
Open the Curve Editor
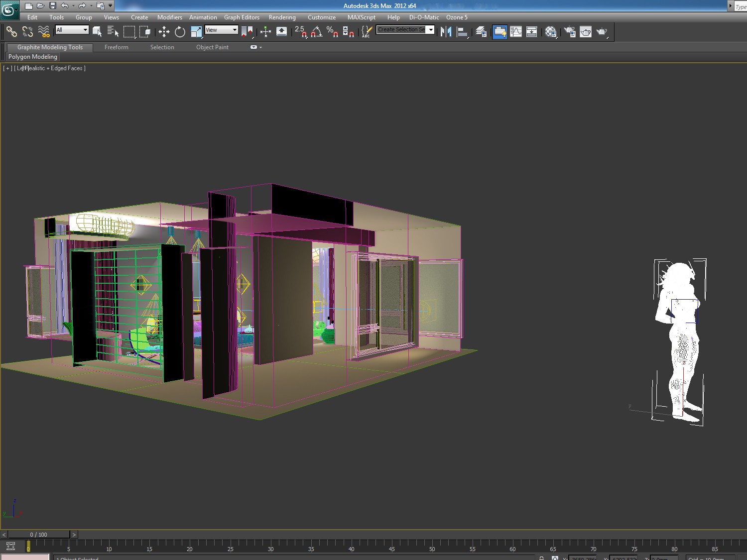tap(516, 32)
